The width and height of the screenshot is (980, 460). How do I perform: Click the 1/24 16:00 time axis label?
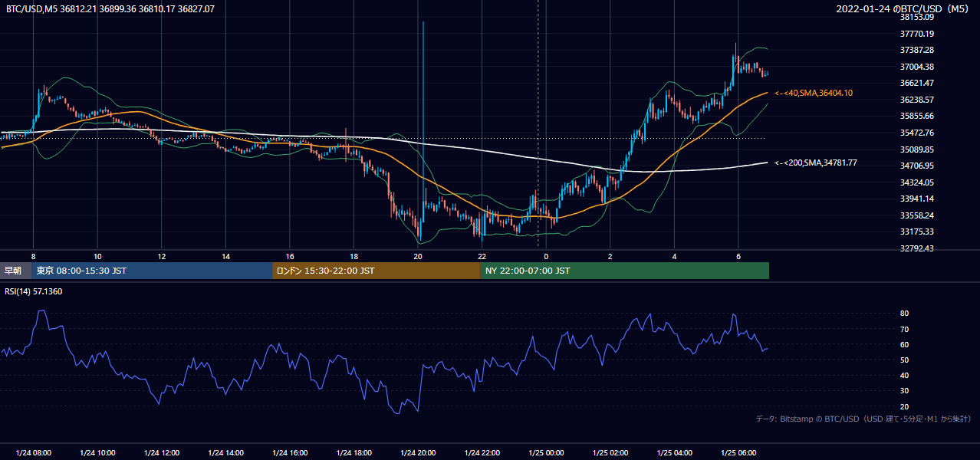coord(289,453)
